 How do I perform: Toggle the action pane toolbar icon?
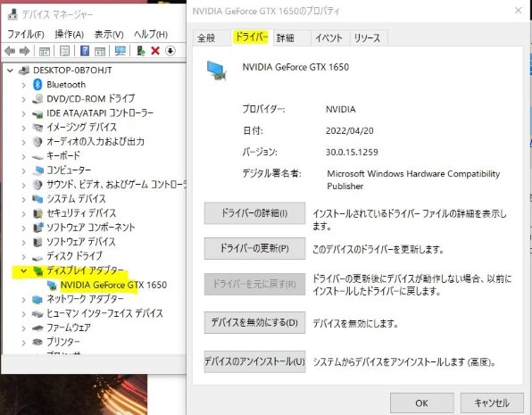100,51
